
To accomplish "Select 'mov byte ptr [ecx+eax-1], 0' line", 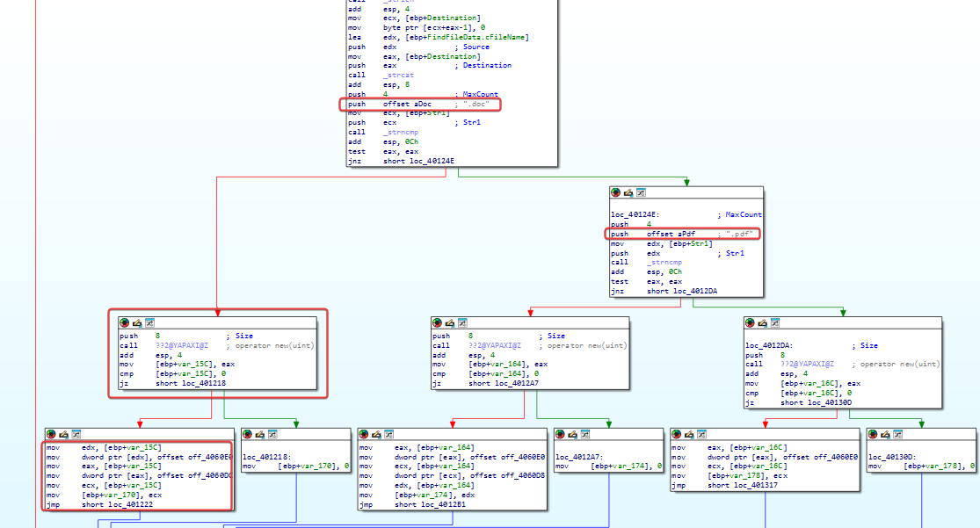I will [x=417, y=27].
